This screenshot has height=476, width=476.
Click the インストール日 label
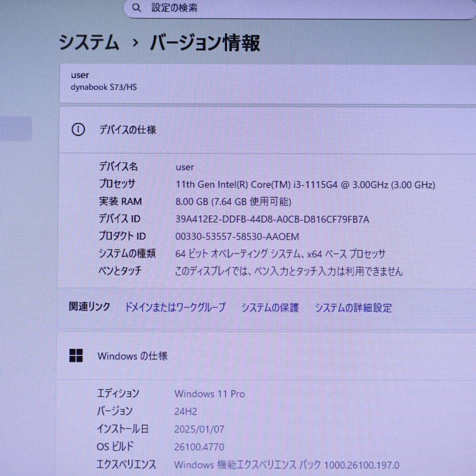pos(123,429)
